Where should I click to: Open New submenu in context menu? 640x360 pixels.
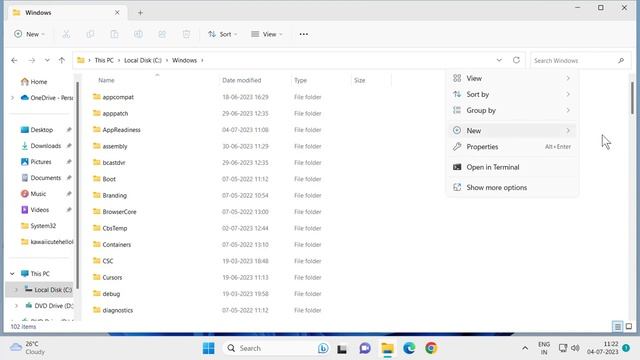[x=512, y=131]
